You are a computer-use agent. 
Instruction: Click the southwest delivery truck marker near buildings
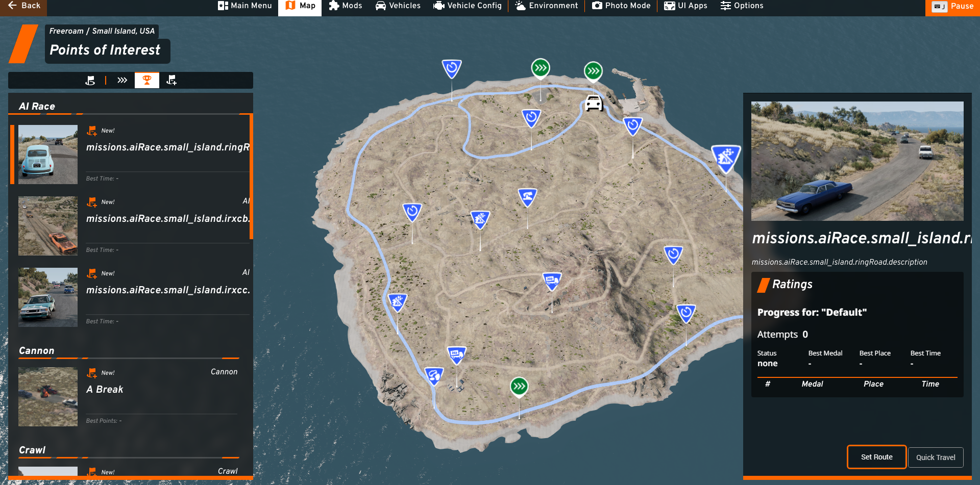point(456,354)
